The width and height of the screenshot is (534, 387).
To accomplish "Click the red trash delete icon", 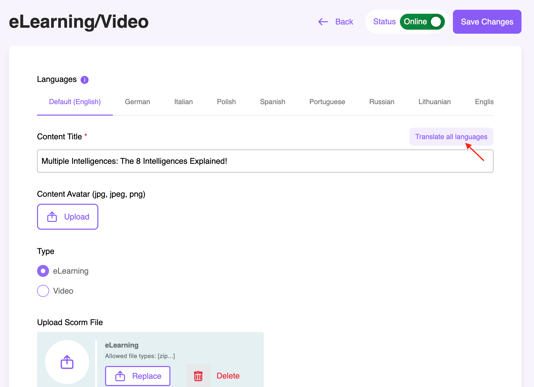I will click(198, 376).
